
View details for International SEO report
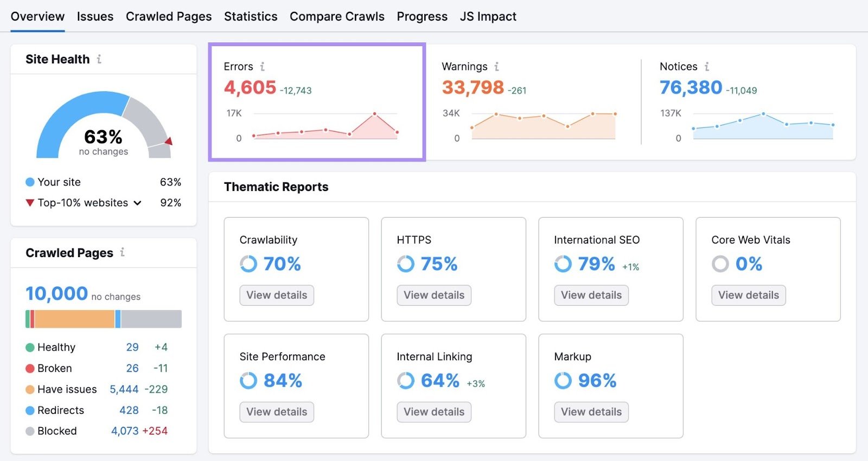coord(591,295)
